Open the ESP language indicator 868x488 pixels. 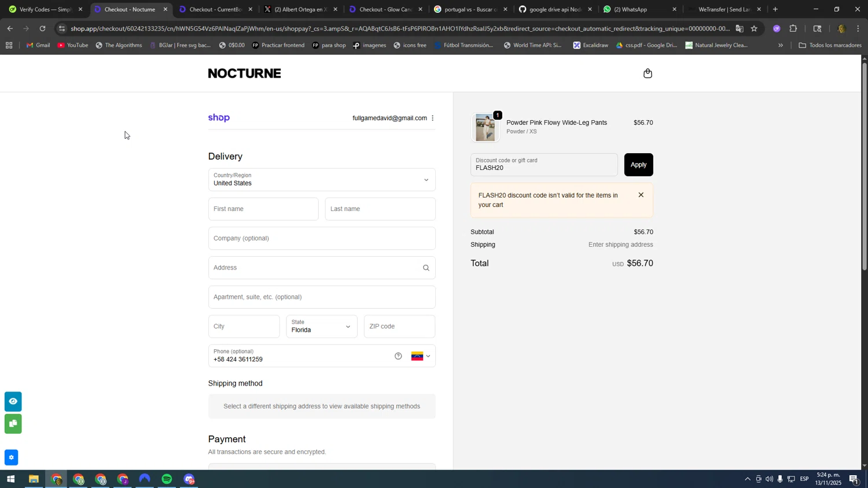804,479
